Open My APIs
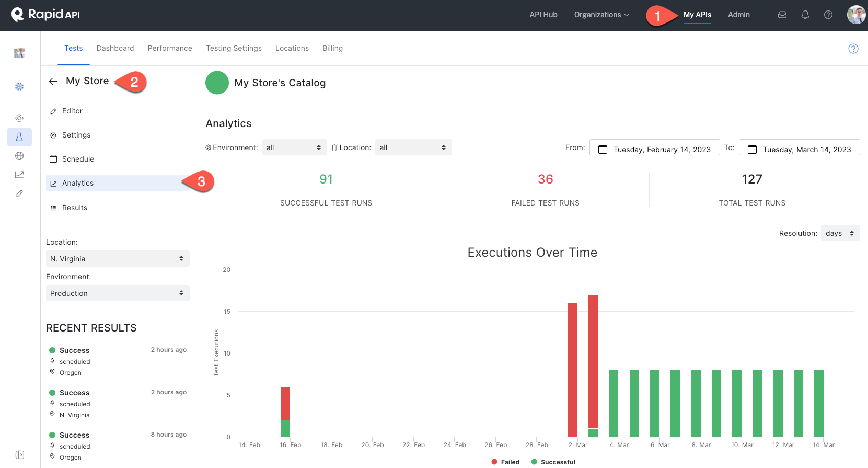This screenshot has height=468, width=868. (x=697, y=15)
